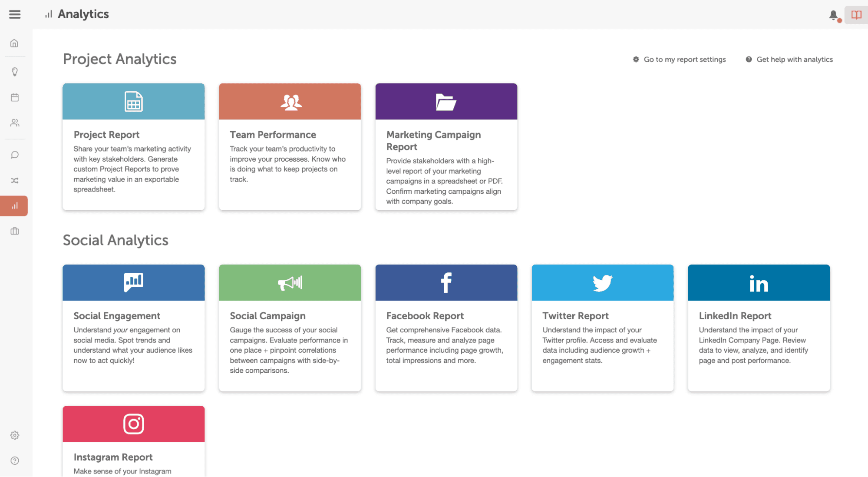Click the lightbulb sidebar icon

pyautogui.click(x=15, y=72)
